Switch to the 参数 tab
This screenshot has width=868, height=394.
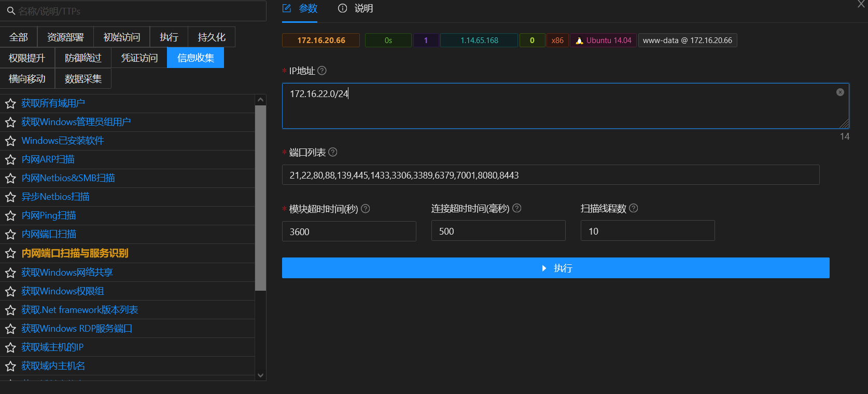[300, 9]
